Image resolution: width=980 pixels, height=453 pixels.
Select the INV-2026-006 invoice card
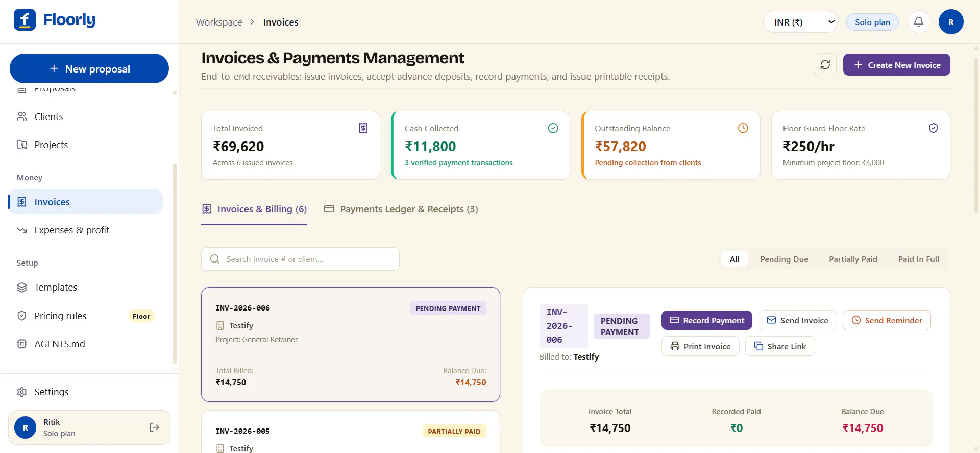351,344
